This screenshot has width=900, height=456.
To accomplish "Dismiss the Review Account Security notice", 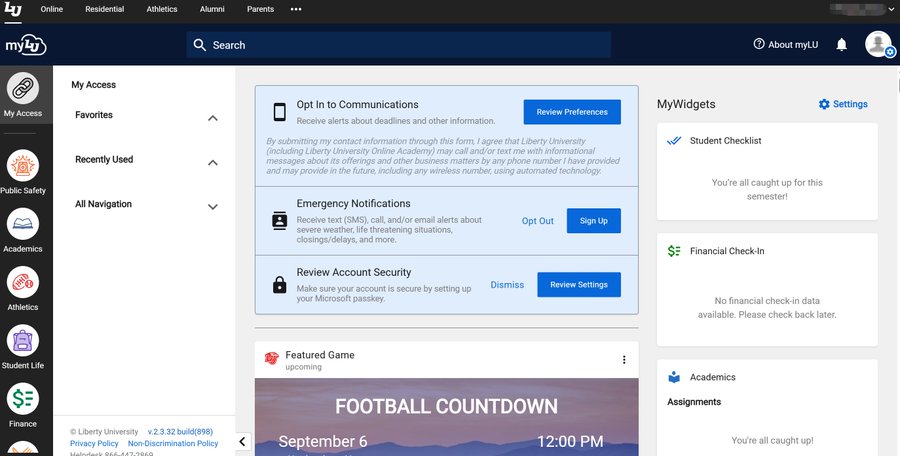I will click(x=507, y=284).
